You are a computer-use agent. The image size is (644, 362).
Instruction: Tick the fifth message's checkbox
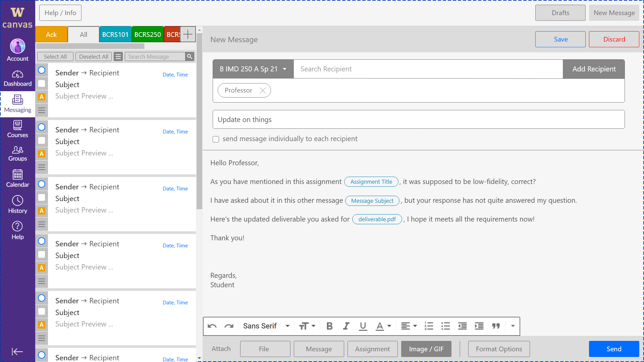[42, 311]
